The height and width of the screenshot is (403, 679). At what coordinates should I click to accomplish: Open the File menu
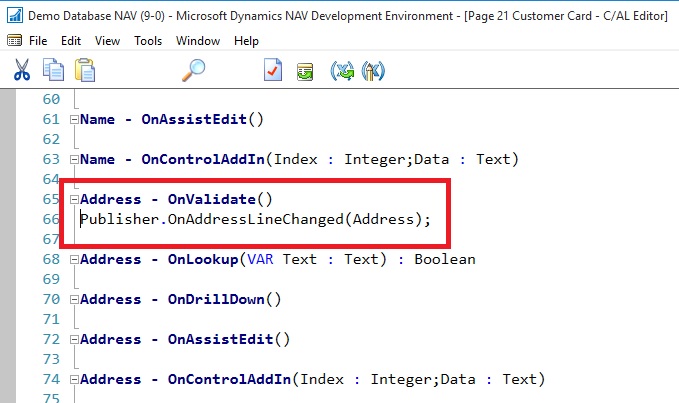coord(39,41)
